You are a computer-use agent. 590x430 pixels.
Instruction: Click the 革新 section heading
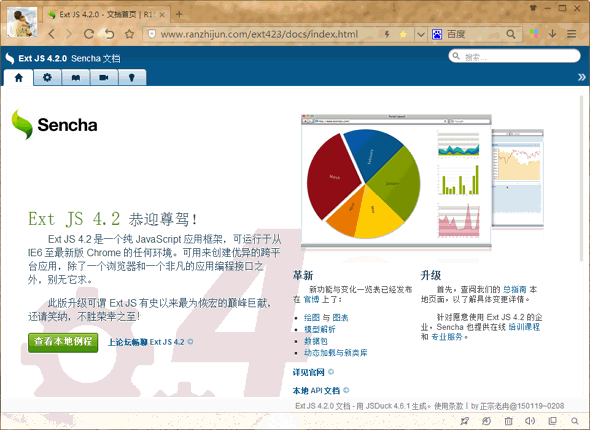pyautogui.click(x=303, y=275)
